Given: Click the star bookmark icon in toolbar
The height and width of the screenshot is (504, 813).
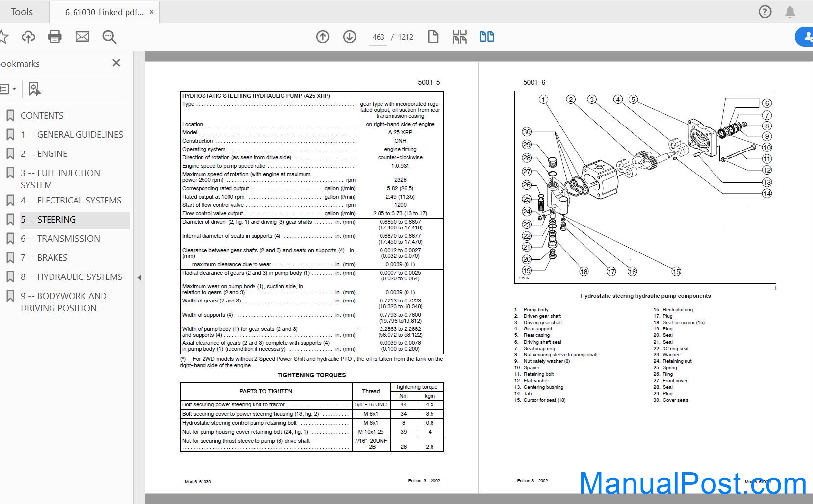Looking at the screenshot, I should point(4,37).
